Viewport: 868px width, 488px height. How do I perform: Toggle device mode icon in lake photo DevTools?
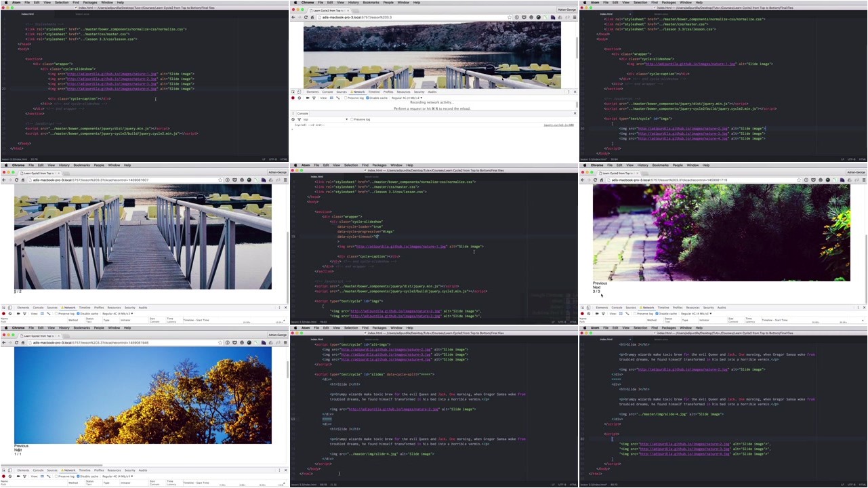[x=299, y=91]
